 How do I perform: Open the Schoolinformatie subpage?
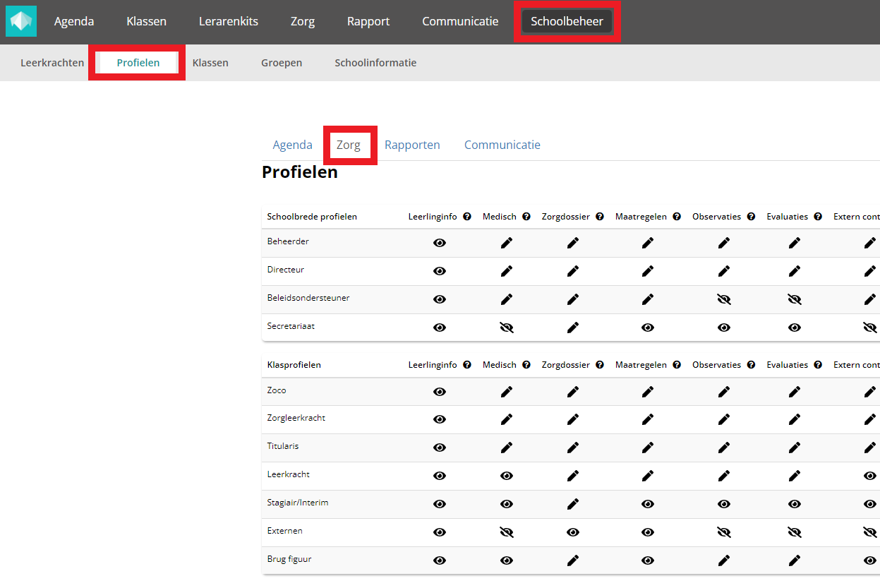(x=375, y=63)
